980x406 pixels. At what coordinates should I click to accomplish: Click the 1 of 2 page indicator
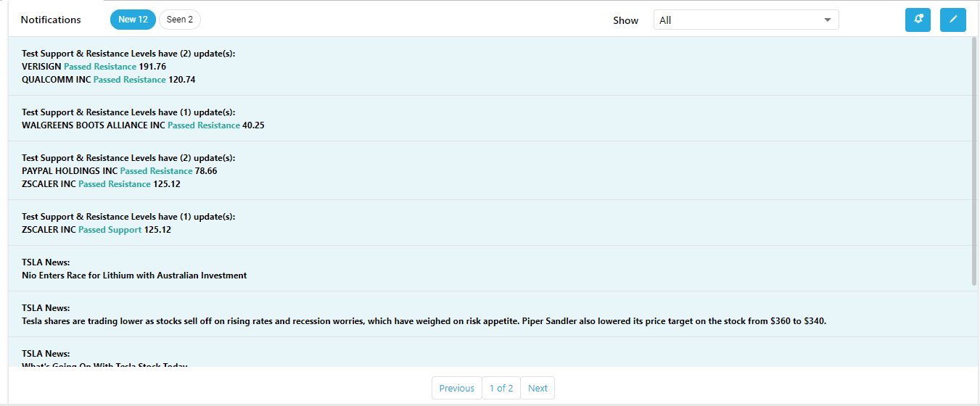[501, 388]
